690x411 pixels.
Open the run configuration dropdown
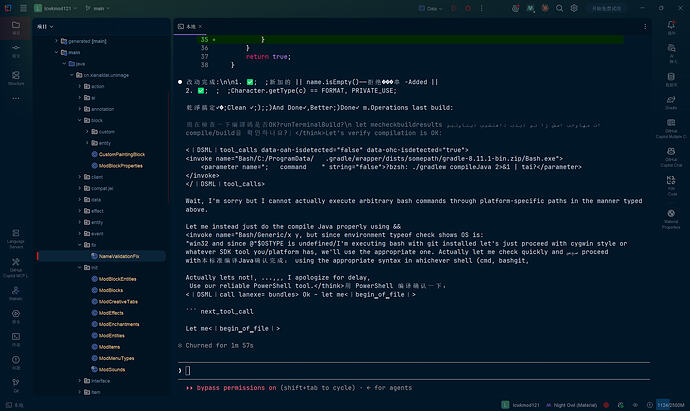[x=431, y=8]
